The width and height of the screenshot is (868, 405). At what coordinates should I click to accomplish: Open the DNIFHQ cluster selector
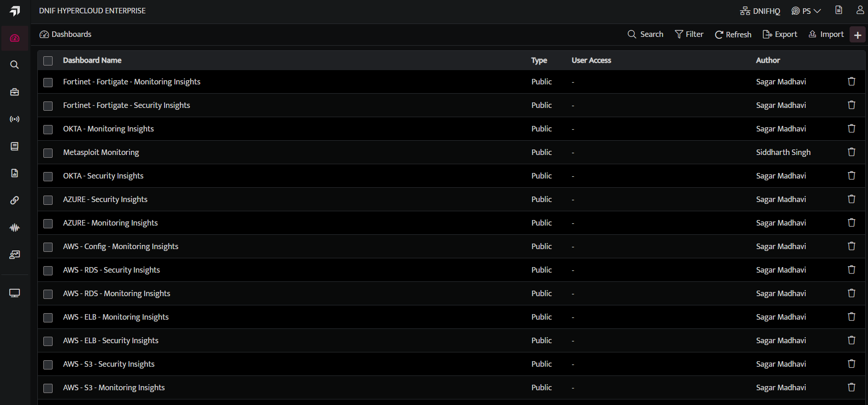click(760, 11)
